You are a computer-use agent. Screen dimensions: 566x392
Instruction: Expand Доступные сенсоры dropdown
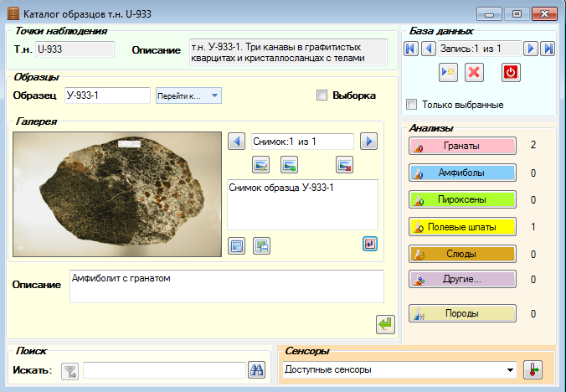pos(399,370)
